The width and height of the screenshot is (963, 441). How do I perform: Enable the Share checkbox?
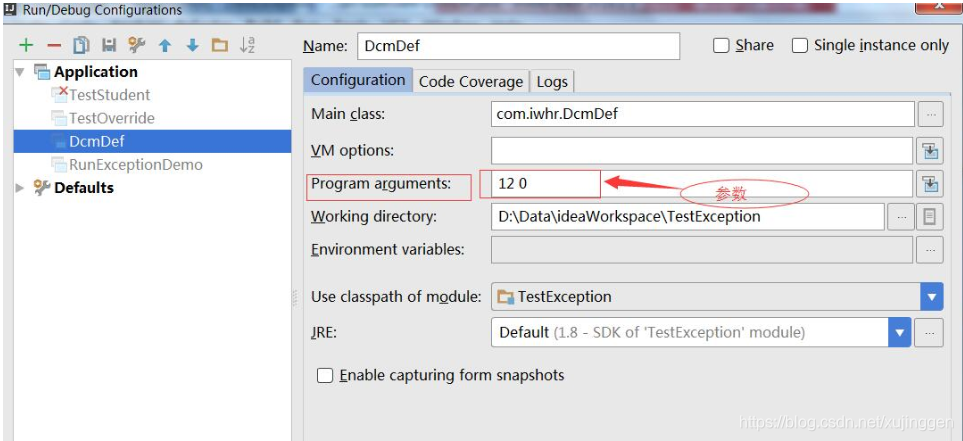point(721,45)
